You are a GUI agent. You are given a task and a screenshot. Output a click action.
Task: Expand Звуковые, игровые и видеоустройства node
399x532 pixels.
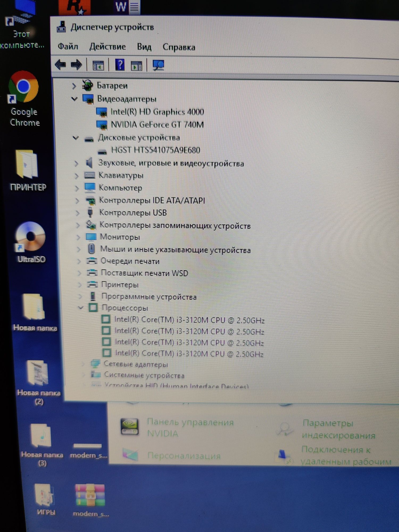76,163
